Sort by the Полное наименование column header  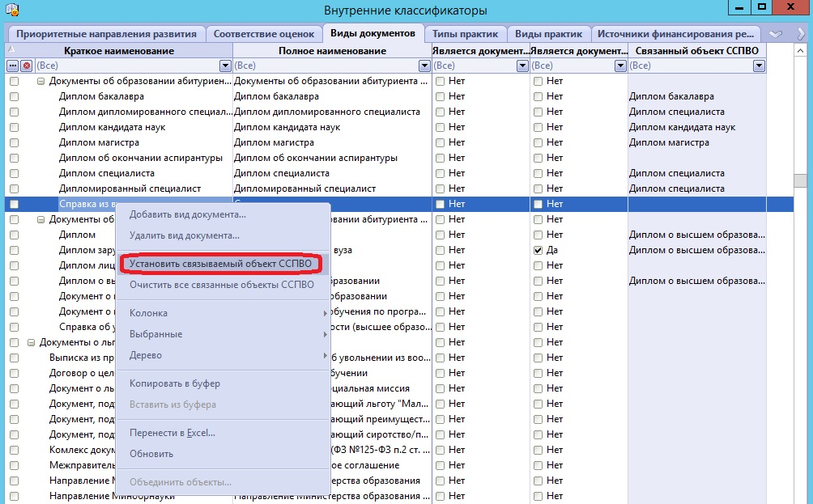click(x=332, y=51)
